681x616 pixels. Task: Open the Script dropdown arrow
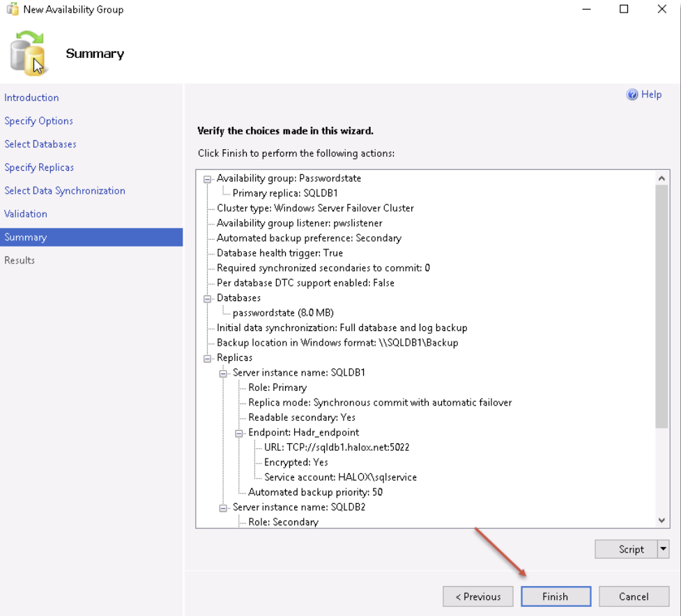[x=663, y=549]
